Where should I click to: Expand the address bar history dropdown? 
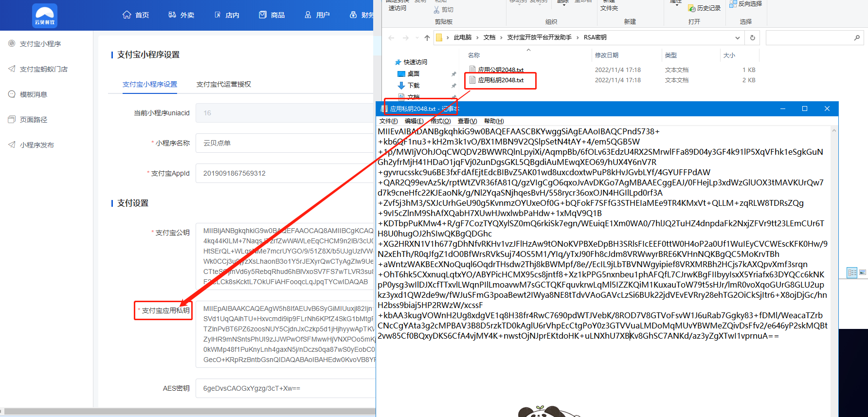tap(738, 37)
